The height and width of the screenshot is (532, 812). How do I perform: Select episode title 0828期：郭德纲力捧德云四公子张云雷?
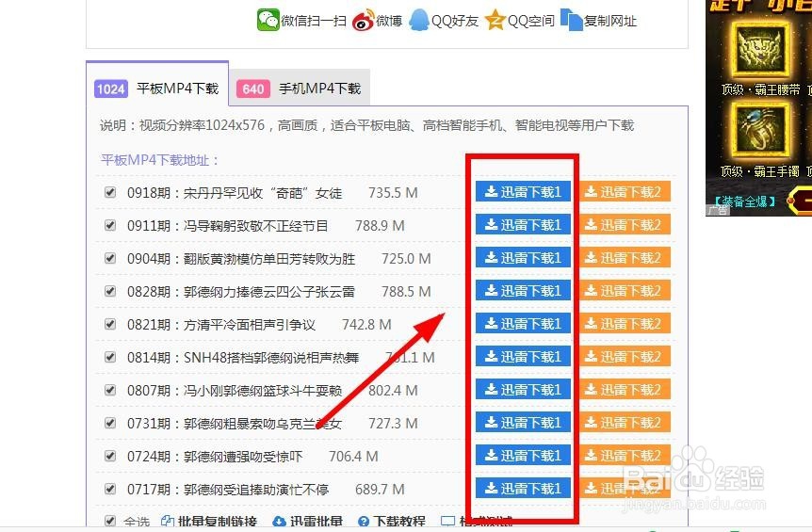241,292
